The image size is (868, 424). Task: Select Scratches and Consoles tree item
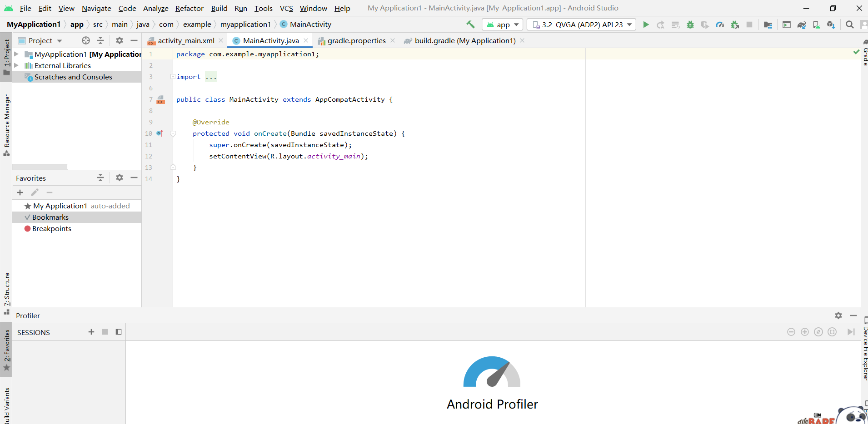pos(77,77)
